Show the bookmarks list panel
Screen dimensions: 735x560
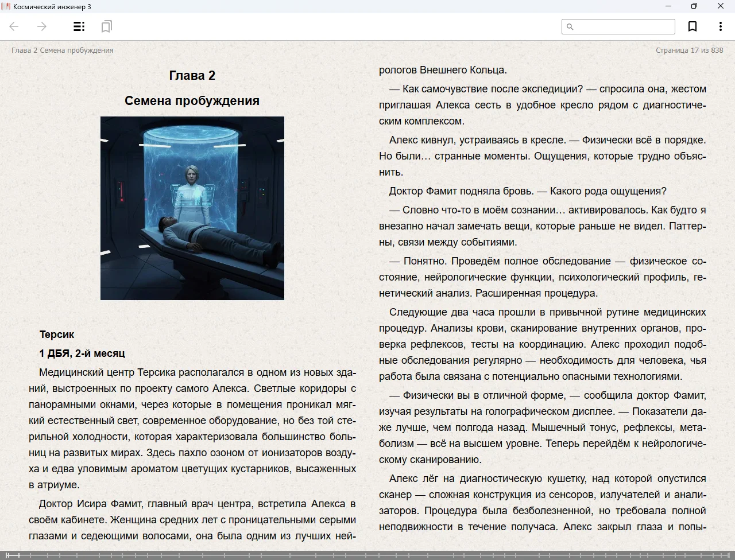(106, 26)
